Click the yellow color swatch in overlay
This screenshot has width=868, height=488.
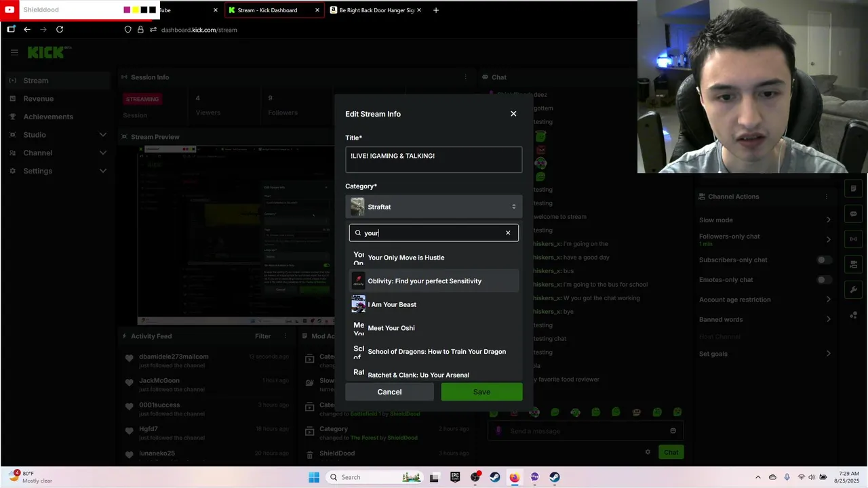tap(136, 10)
